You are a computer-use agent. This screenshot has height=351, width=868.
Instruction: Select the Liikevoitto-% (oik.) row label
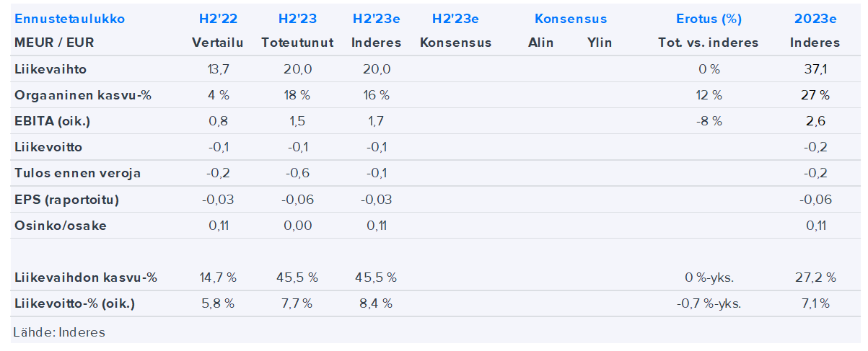pyautogui.click(x=74, y=303)
